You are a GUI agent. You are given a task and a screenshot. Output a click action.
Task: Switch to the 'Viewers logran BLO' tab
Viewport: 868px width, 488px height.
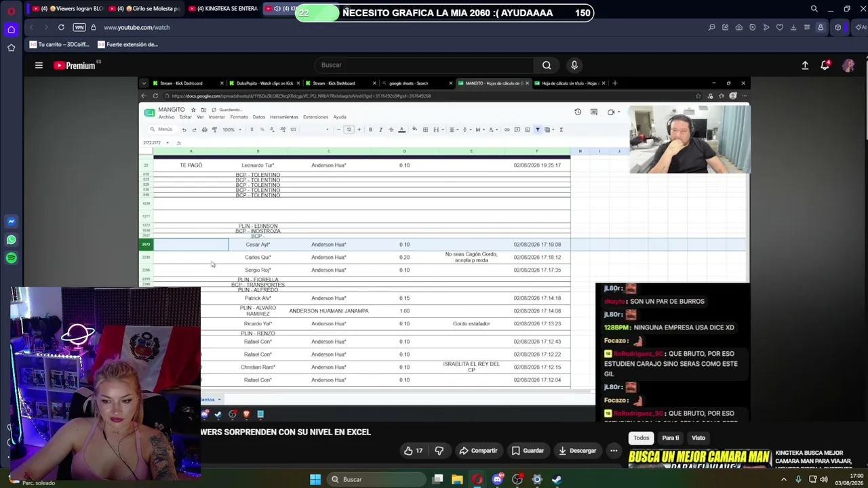pos(69,9)
